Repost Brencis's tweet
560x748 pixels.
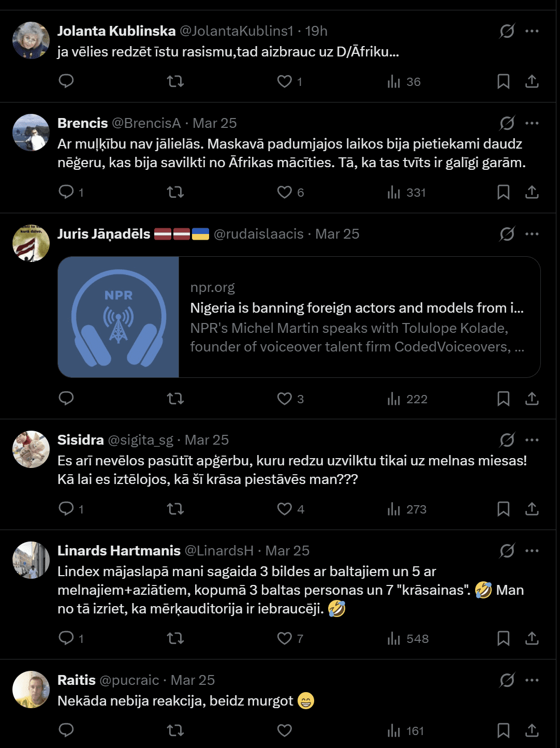(175, 193)
